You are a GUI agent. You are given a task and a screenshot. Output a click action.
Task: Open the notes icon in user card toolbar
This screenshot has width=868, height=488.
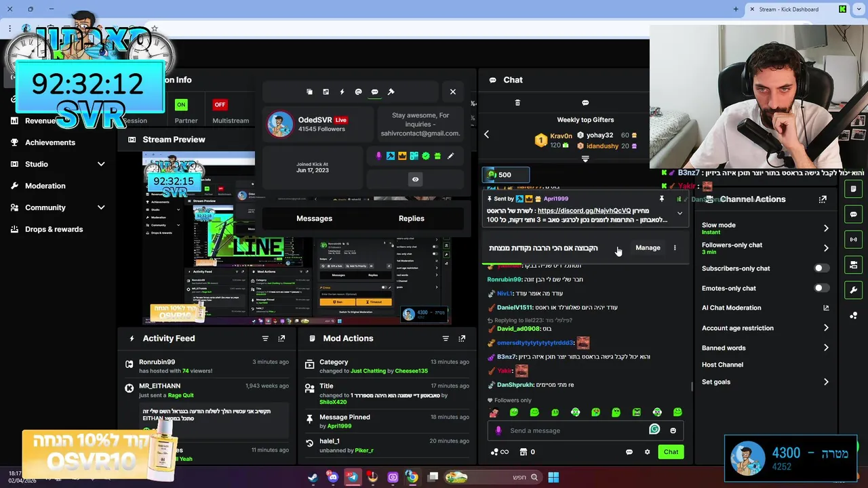click(325, 91)
